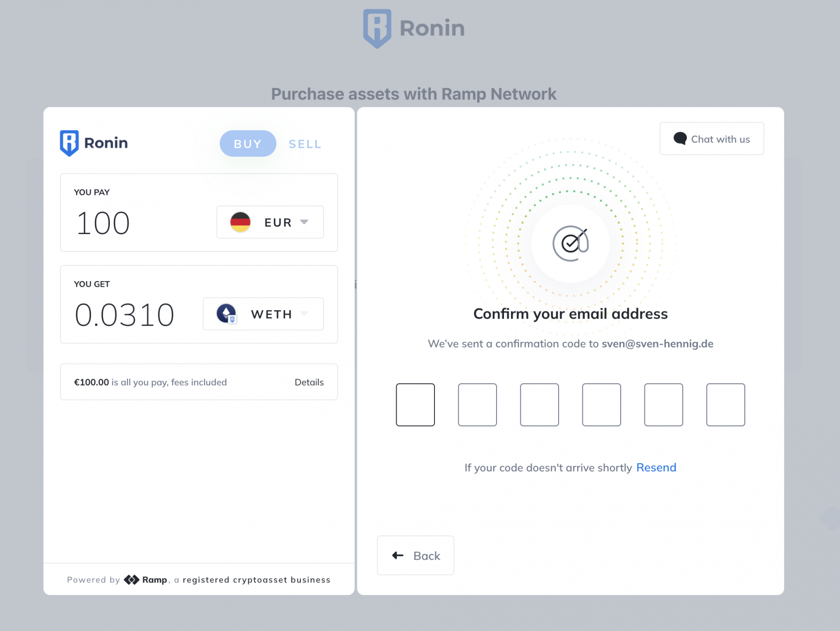Focus the fourth confirmation code box
The image size is (840, 631).
602,405
